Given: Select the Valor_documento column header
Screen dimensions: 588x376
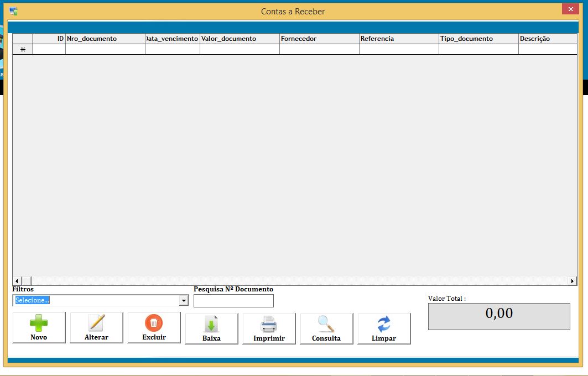Looking at the screenshot, I should pos(240,39).
